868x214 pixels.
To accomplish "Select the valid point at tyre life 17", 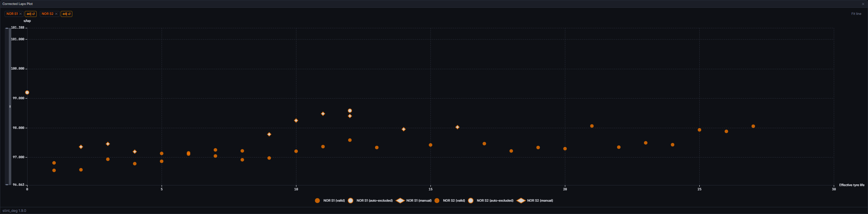I will tap(484, 144).
